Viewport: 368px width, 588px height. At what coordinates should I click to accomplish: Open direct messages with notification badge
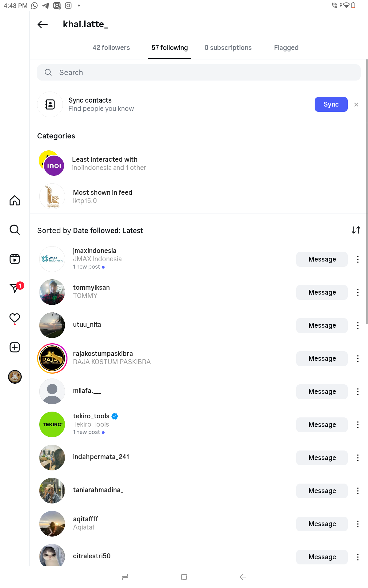tap(15, 288)
